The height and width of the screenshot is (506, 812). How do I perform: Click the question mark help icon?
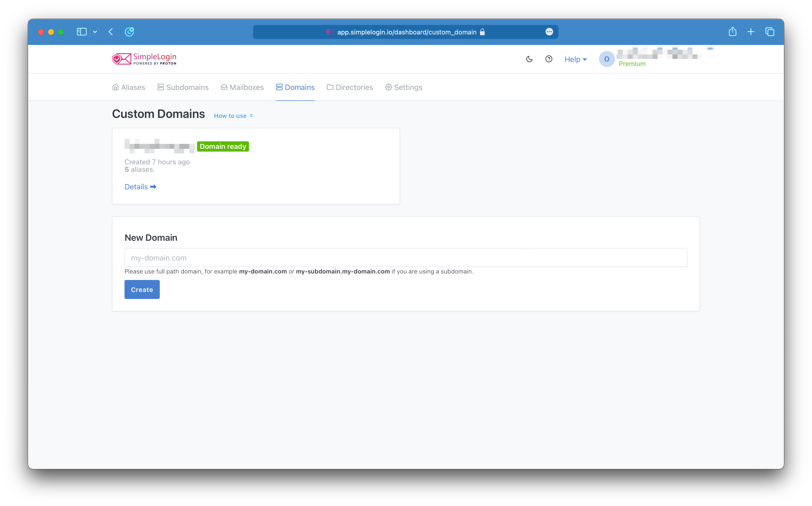pyautogui.click(x=549, y=59)
